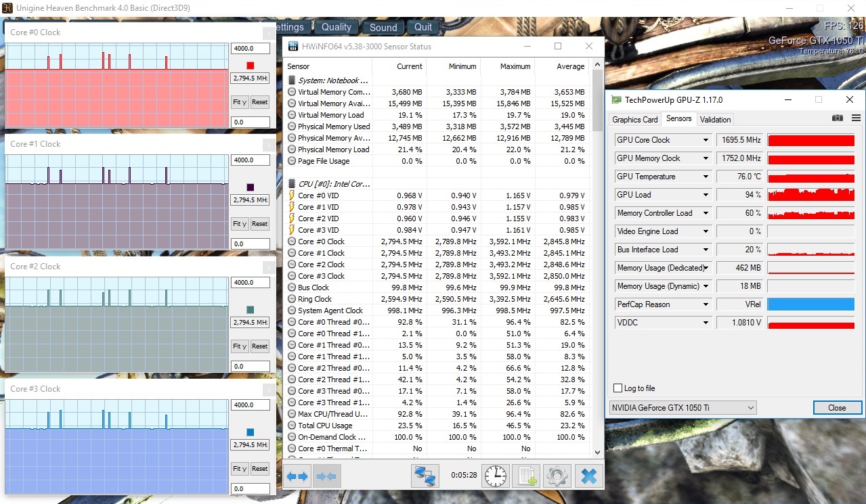The image size is (866, 504).
Task: Click the clock reset-timer icon in HWiNFO
Action: [x=496, y=476]
